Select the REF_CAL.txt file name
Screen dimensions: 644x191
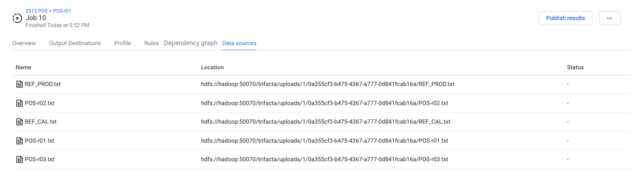[41, 122]
